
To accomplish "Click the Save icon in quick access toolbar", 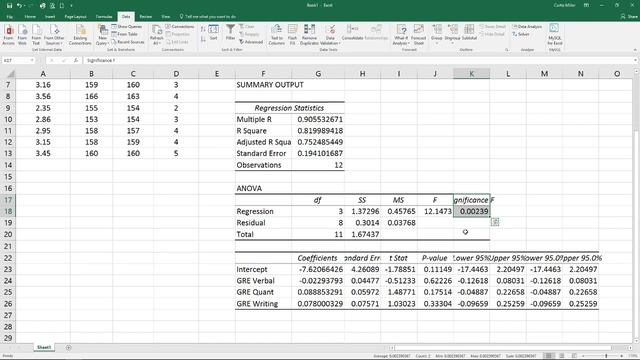I will (x=9, y=6).
